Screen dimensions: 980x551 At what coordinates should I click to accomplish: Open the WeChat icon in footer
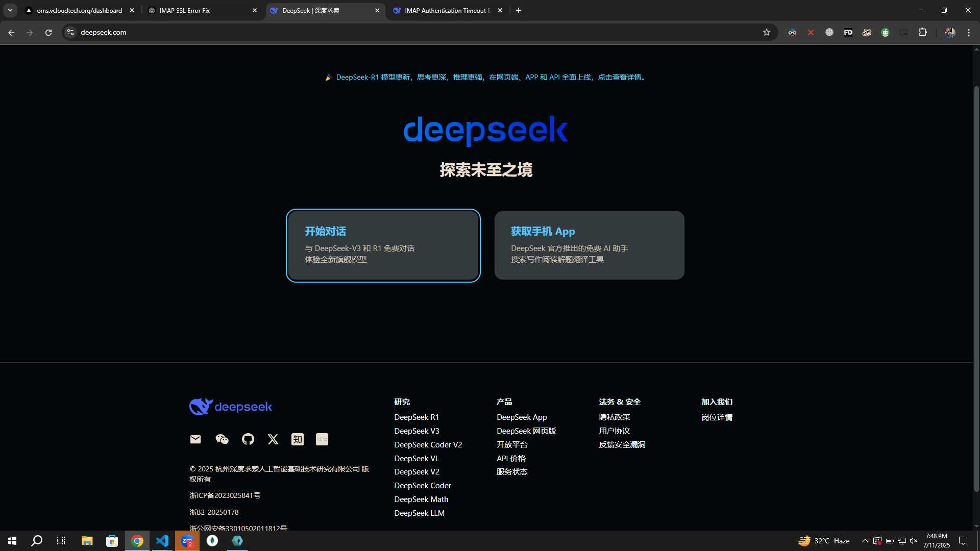222,439
